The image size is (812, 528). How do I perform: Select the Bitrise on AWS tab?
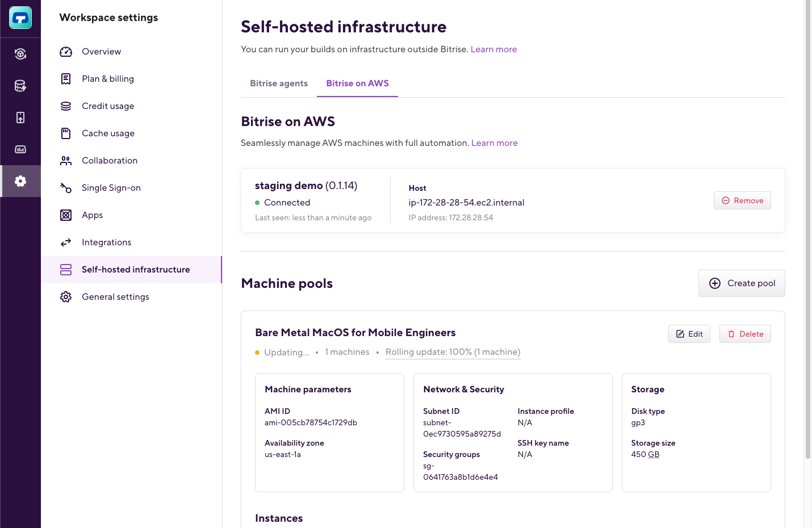click(357, 83)
